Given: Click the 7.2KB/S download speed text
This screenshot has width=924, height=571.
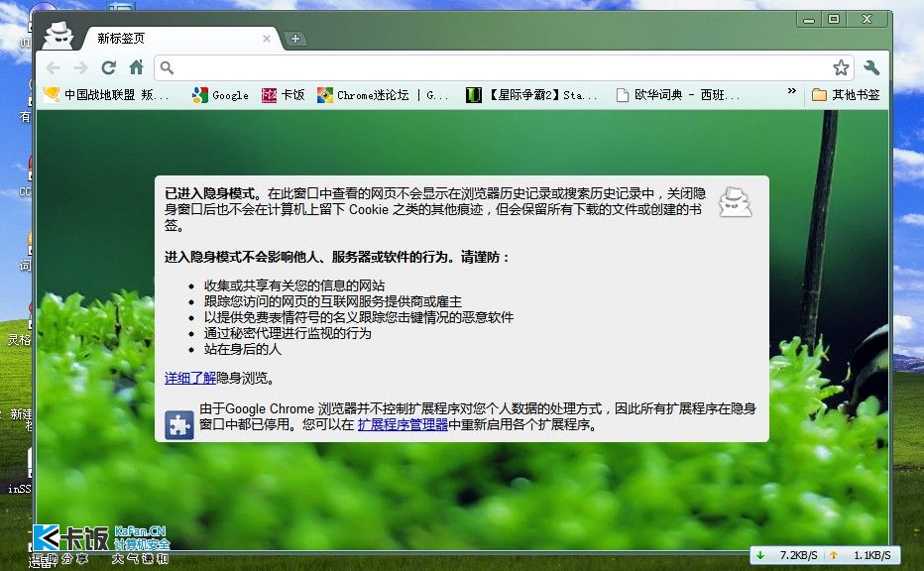Looking at the screenshot, I should tap(798, 555).
